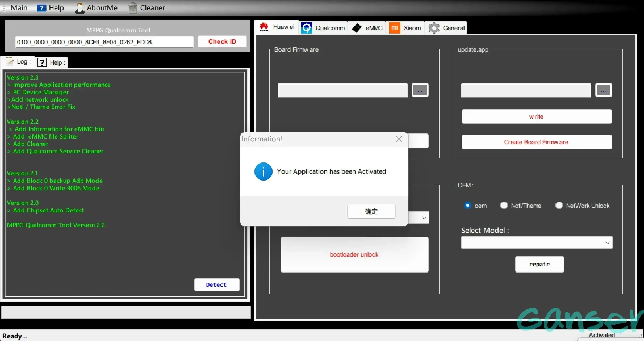644x341 pixels.
Task: Click the blue Help question icon
Action: click(x=41, y=8)
